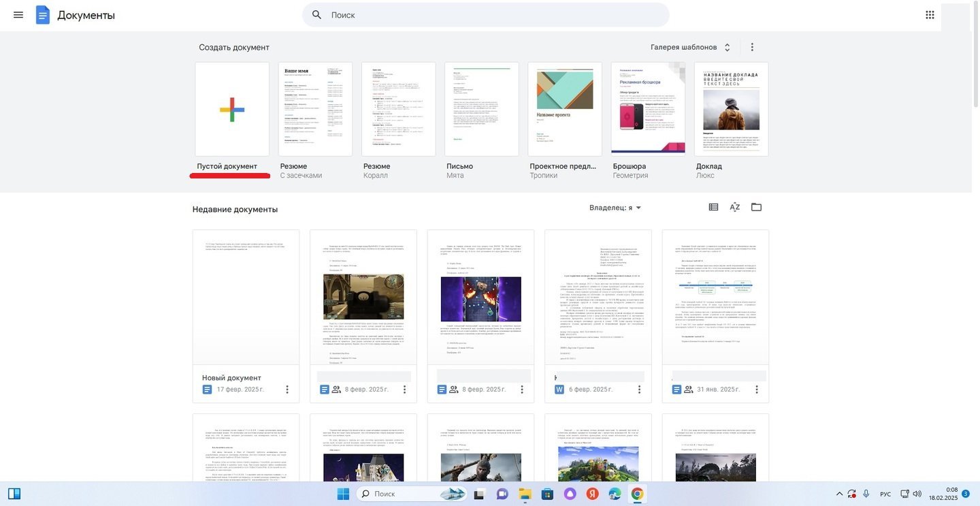This screenshot has width=980, height=506.
Task: Open the main hamburger menu
Action: pyautogui.click(x=18, y=14)
